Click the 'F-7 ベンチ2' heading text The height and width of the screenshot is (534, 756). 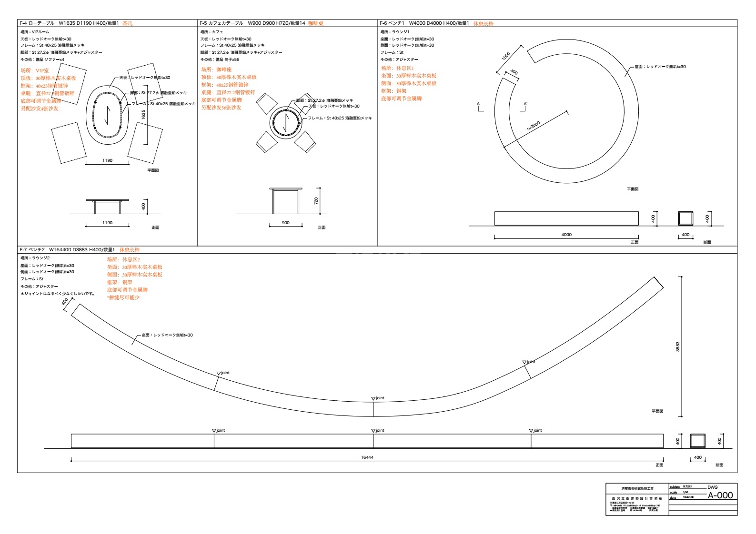[32, 249]
